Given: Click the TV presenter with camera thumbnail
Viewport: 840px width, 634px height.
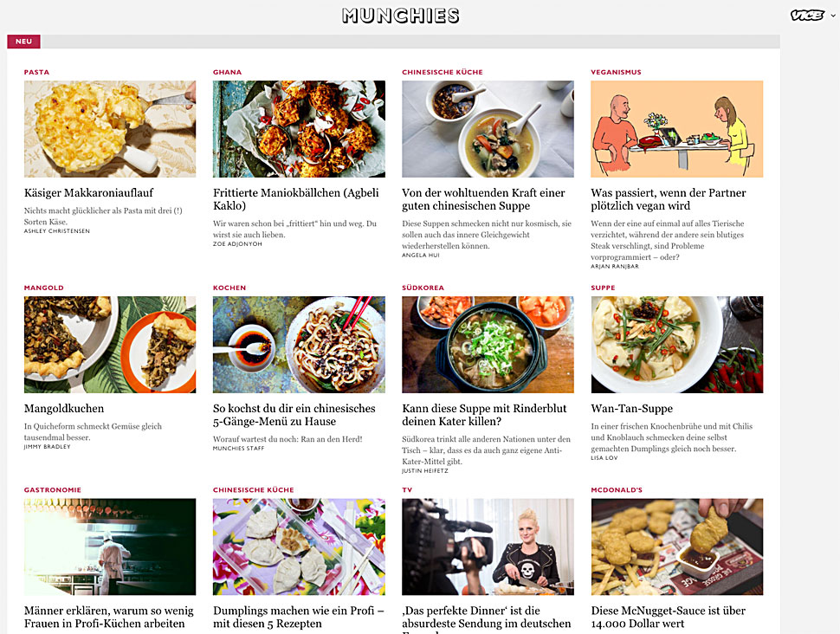Looking at the screenshot, I should click(x=488, y=547).
